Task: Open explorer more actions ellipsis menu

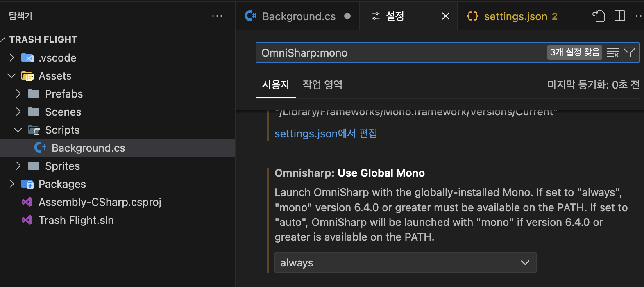Action: coord(217,16)
